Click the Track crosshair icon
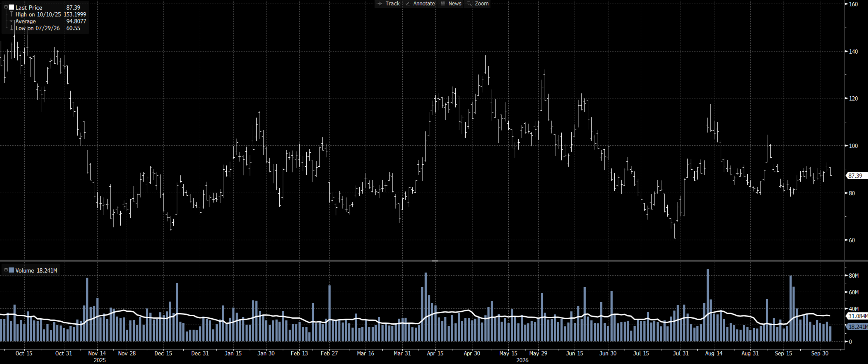The width and height of the screenshot is (868, 364). (380, 3)
